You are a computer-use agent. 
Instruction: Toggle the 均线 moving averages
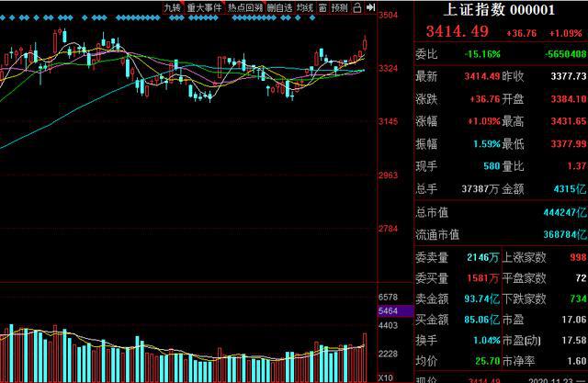click(304, 7)
